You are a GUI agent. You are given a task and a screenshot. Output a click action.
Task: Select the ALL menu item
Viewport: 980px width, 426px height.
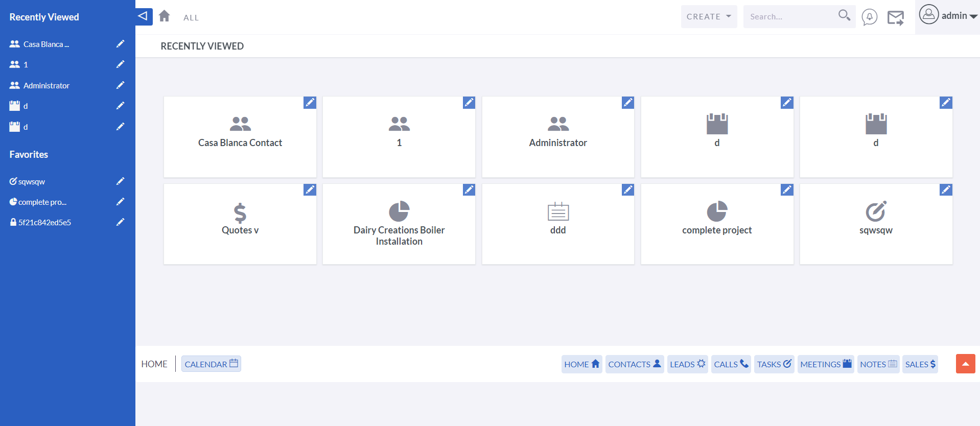191,18
